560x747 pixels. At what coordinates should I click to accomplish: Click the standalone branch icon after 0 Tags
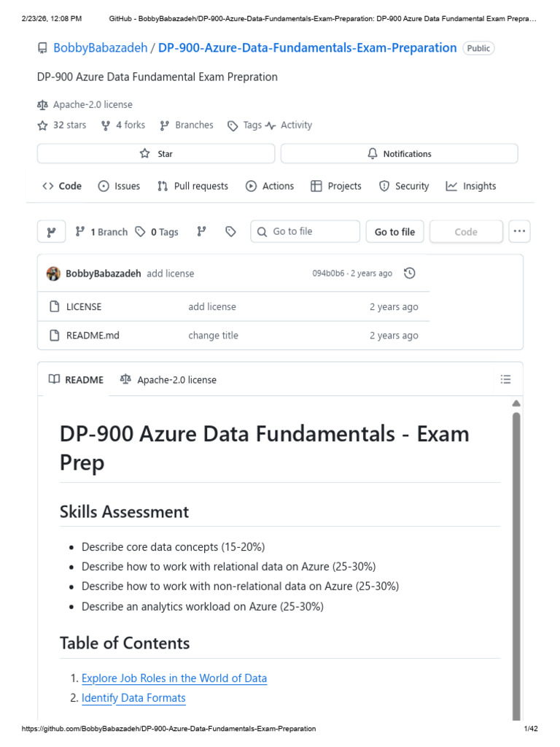click(202, 231)
